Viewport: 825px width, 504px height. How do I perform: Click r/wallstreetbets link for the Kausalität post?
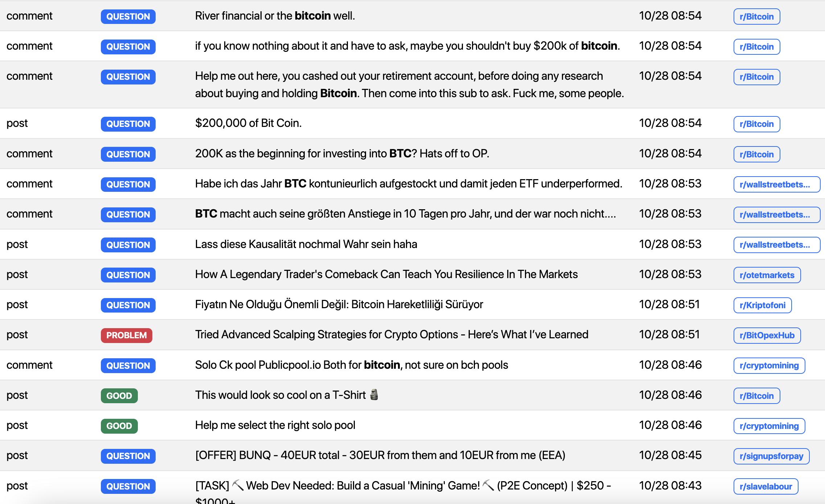coord(776,245)
